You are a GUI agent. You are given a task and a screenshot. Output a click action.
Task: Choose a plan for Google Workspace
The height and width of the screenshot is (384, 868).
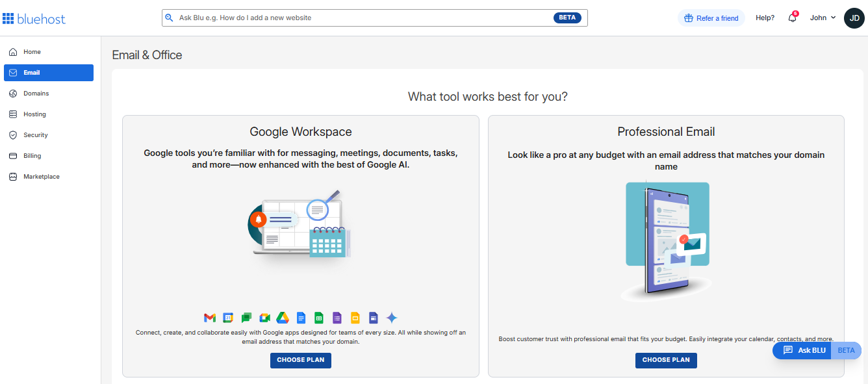pyautogui.click(x=300, y=360)
